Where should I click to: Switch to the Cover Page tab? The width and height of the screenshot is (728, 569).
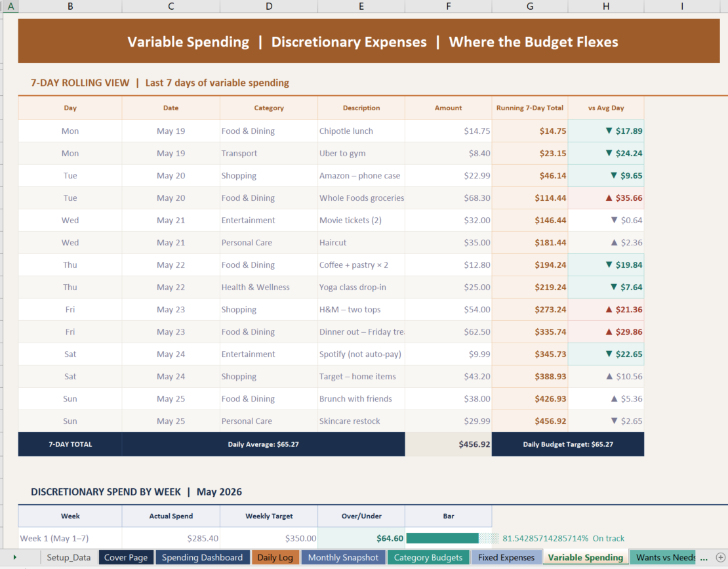[x=126, y=557]
